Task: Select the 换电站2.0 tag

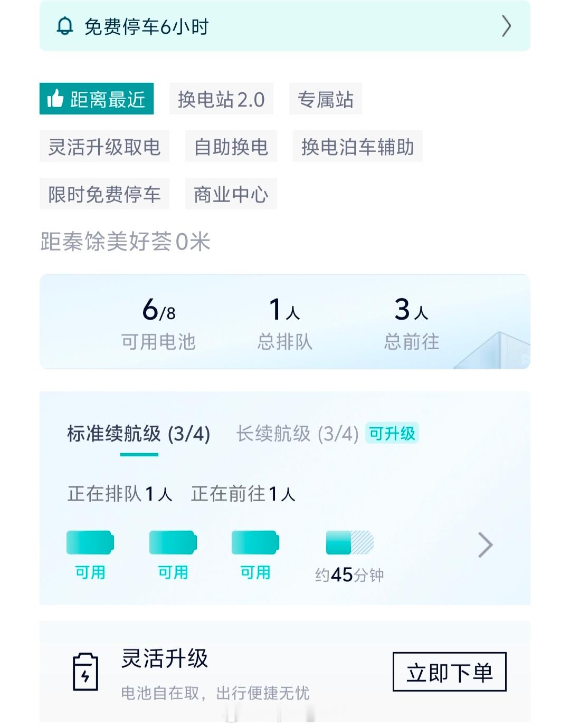Action: [x=221, y=99]
